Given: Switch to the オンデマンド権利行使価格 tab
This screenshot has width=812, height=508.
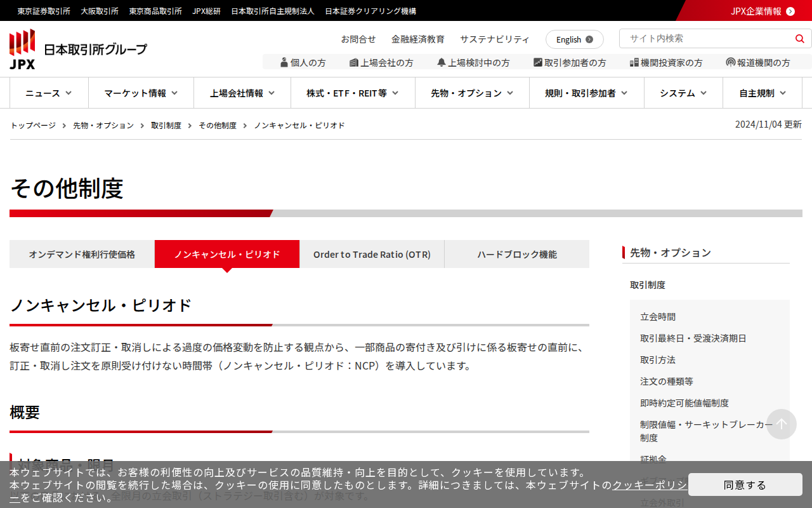Looking at the screenshot, I should (82, 254).
